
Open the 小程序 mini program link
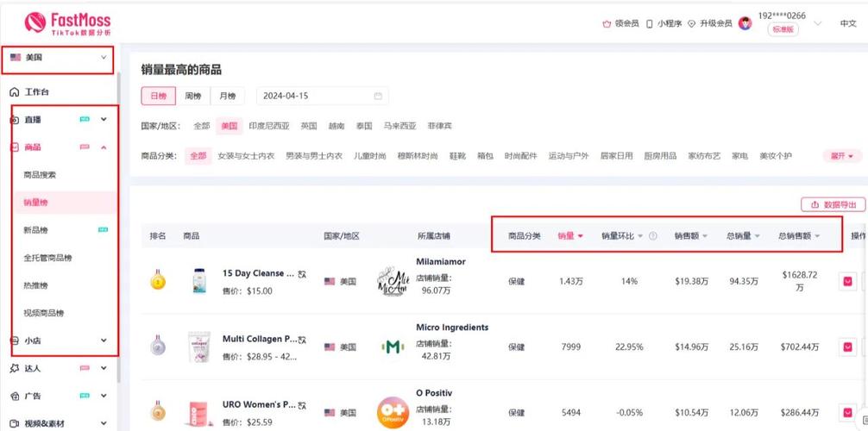click(x=664, y=24)
